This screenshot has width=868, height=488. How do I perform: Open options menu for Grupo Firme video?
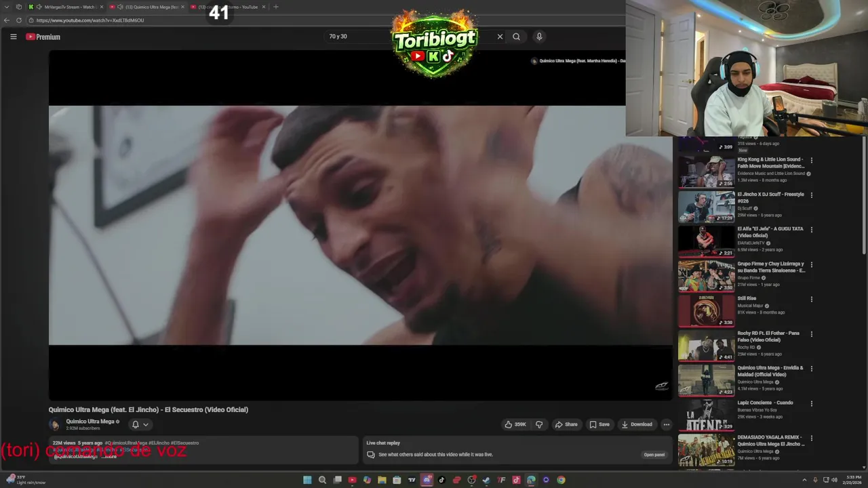point(811,264)
